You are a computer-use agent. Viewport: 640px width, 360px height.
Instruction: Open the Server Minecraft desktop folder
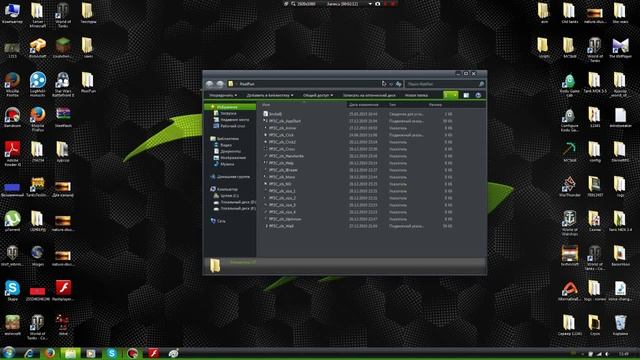tap(38, 15)
